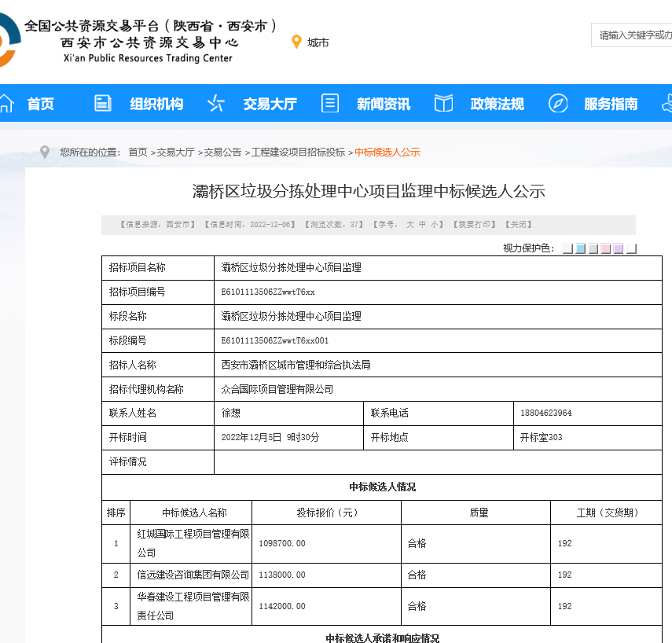The height and width of the screenshot is (643, 672).
Task: Click the 关闭 close link
Action: click(519, 225)
